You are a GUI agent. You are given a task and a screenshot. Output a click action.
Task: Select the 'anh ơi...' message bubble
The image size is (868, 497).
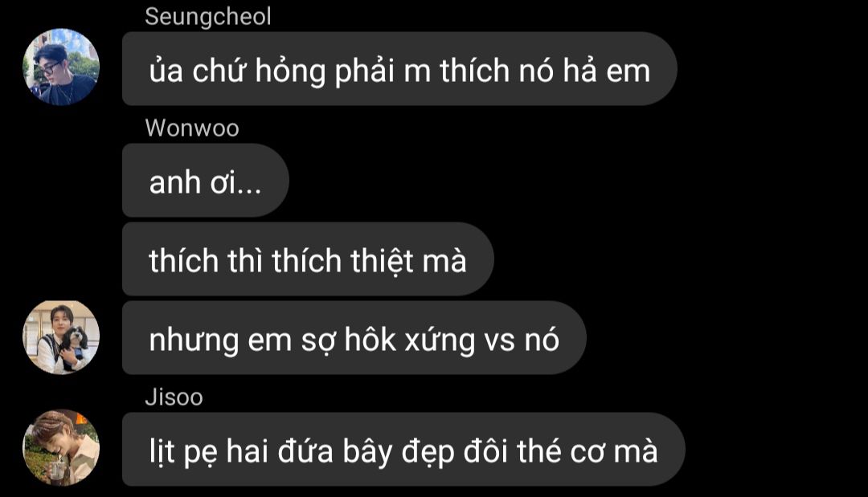[206, 180]
